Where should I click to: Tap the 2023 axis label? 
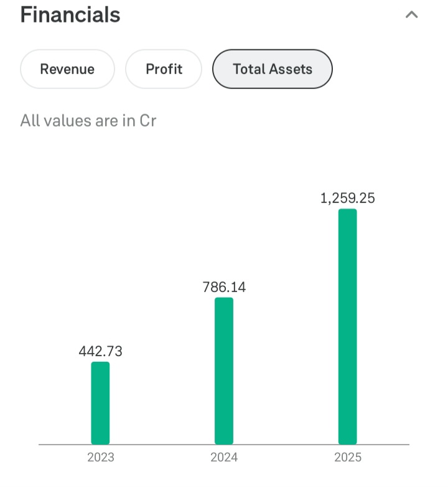tap(100, 458)
